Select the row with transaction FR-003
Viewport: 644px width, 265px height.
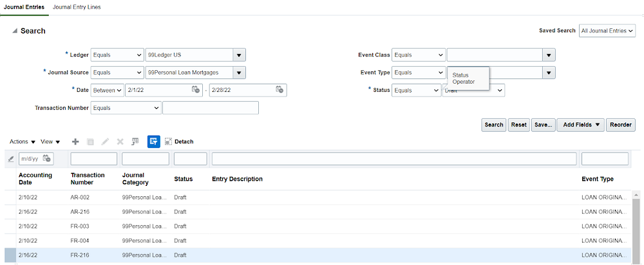point(318,226)
